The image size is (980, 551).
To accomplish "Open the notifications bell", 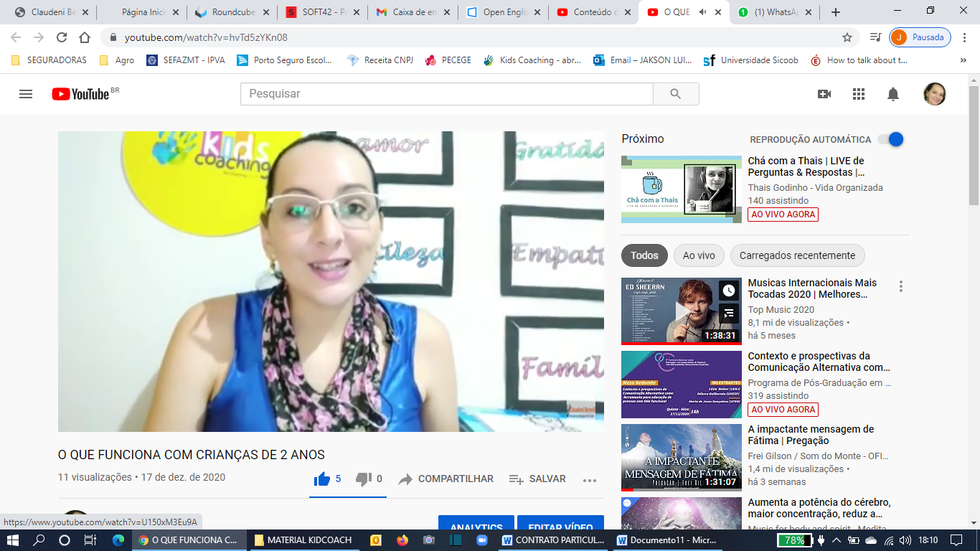I will point(893,94).
